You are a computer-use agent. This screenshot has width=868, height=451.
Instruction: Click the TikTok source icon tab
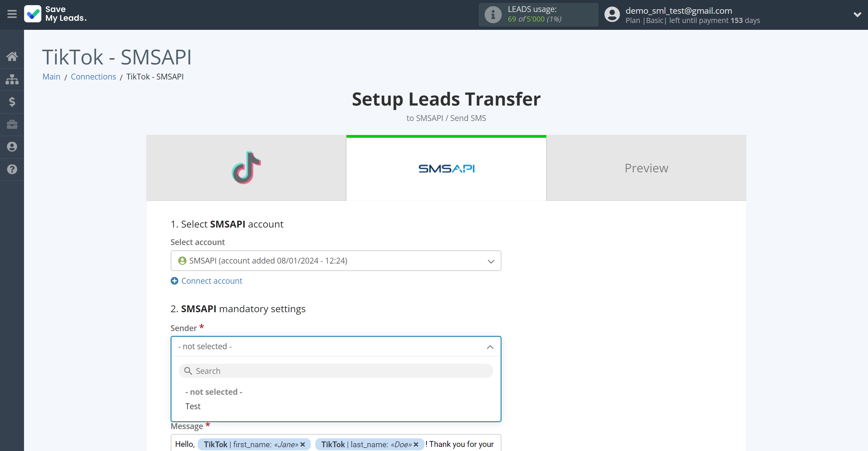click(246, 168)
